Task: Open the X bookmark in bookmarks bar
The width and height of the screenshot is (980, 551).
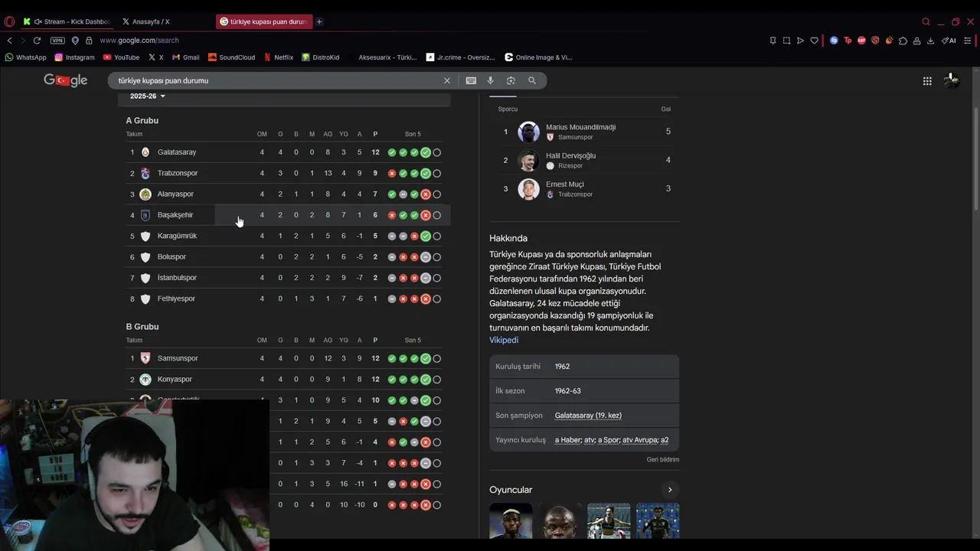Action: click(x=155, y=57)
